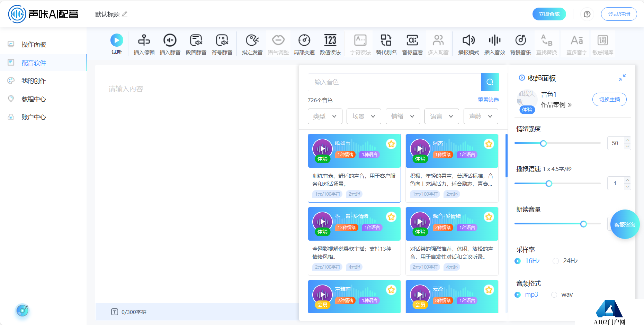Click the 切换主播 button

[x=609, y=99]
